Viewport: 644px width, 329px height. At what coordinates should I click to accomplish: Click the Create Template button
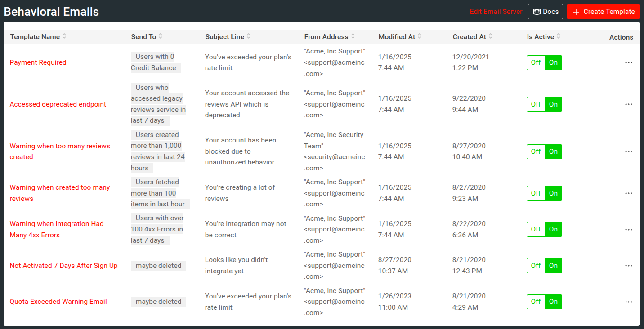tap(603, 11)
